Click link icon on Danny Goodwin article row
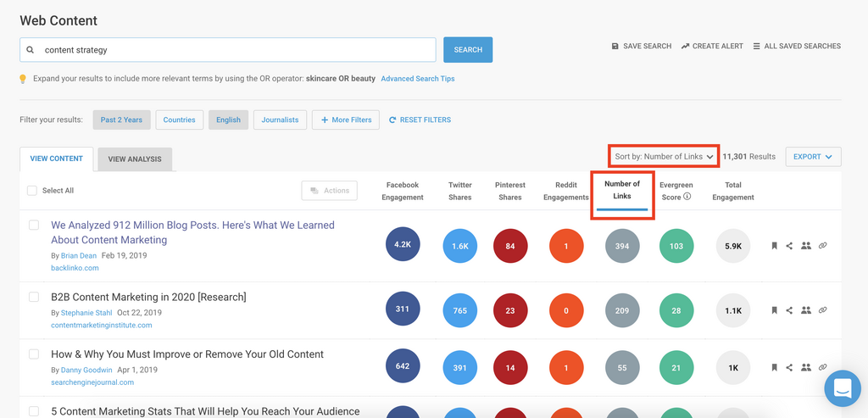 pyautogui.click(x=822, y=368)
